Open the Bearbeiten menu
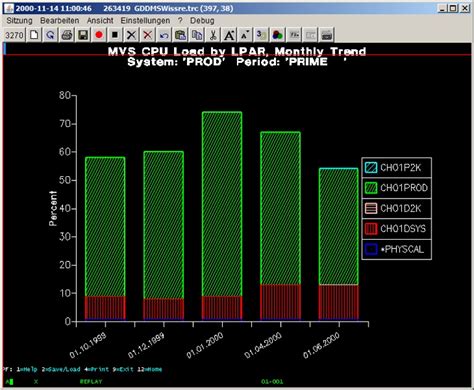Viewport: 474px width, 390px height. pyautogui.click(x=60, y=21)
